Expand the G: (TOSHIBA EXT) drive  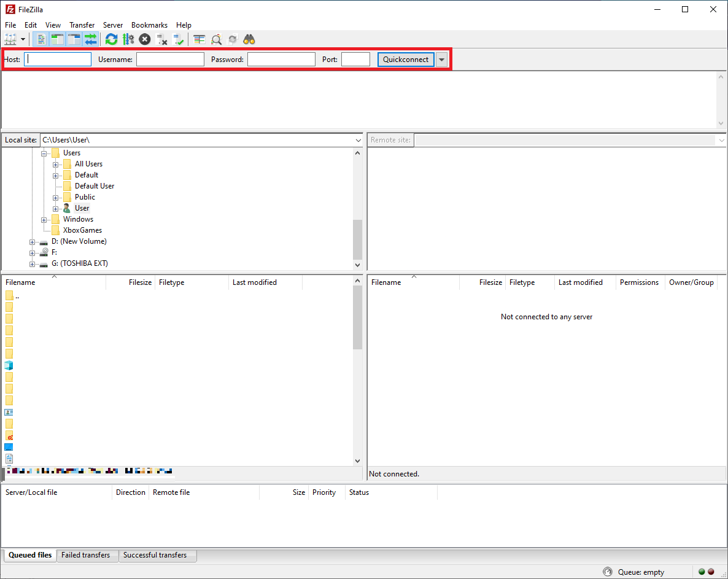pyautogui.click(x=32, y=264)
